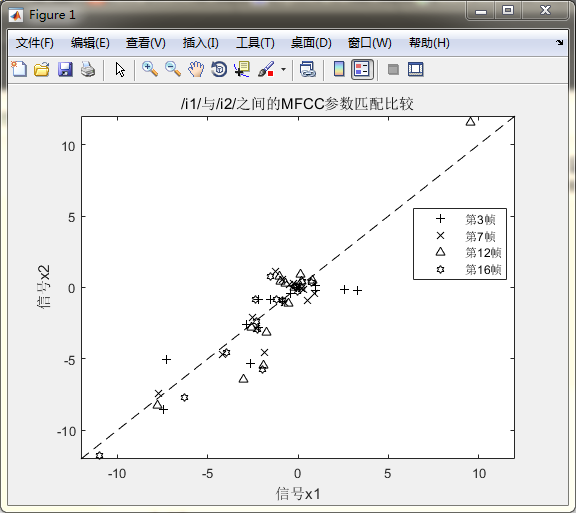Minimize the Figure 1 window

[x=481, y=11]
